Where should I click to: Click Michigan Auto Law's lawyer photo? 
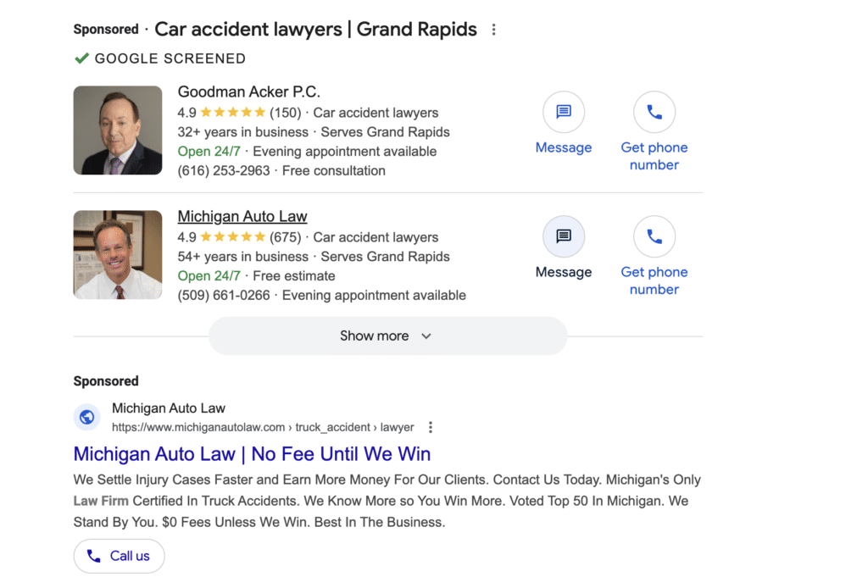point(118,254)
